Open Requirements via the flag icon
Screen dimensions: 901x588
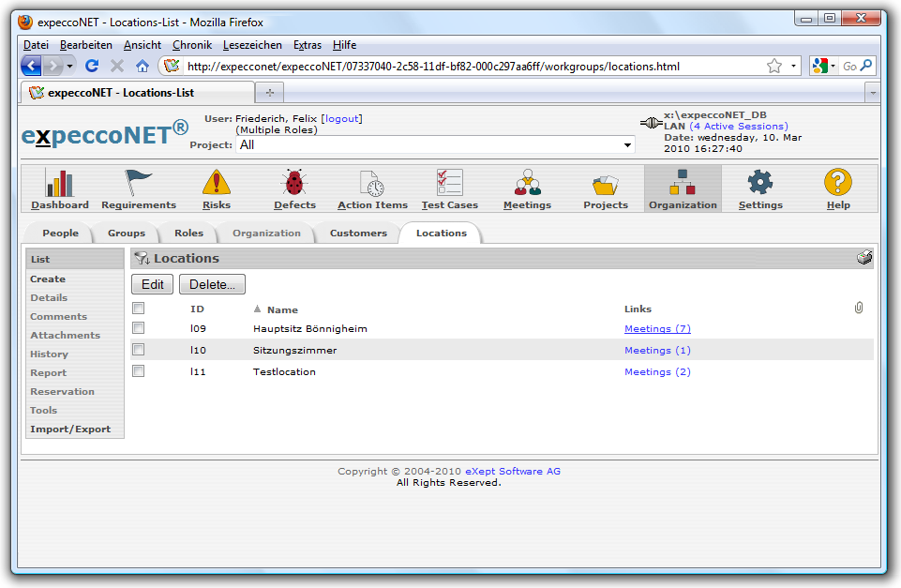[139, 183]
